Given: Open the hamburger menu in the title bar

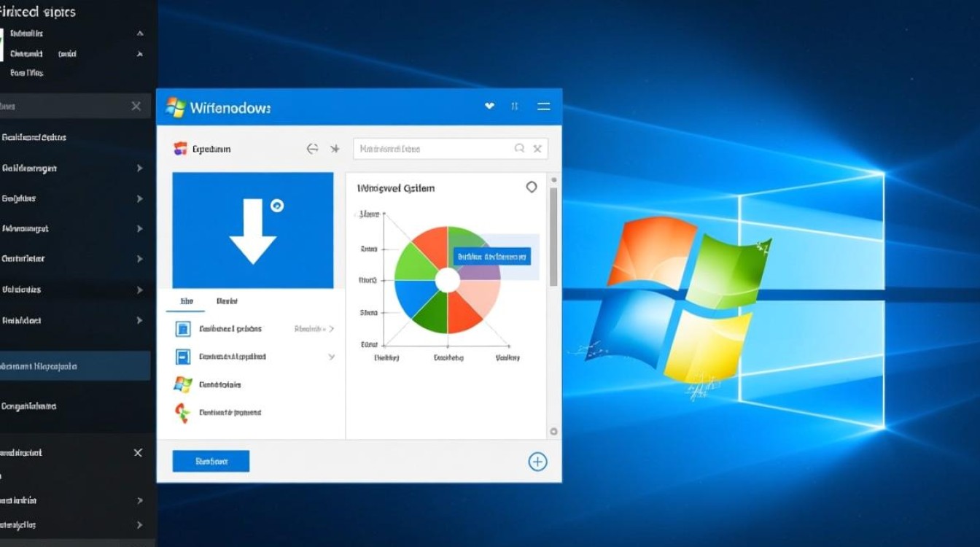Looking at the screenshot, I should (543, 106).
